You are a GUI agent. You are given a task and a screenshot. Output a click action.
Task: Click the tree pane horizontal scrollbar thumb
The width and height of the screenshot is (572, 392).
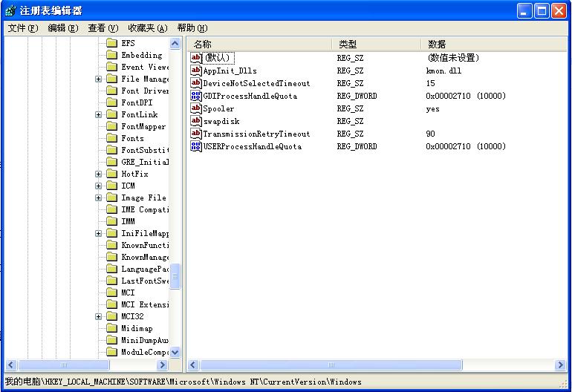(x=63, y=365)
